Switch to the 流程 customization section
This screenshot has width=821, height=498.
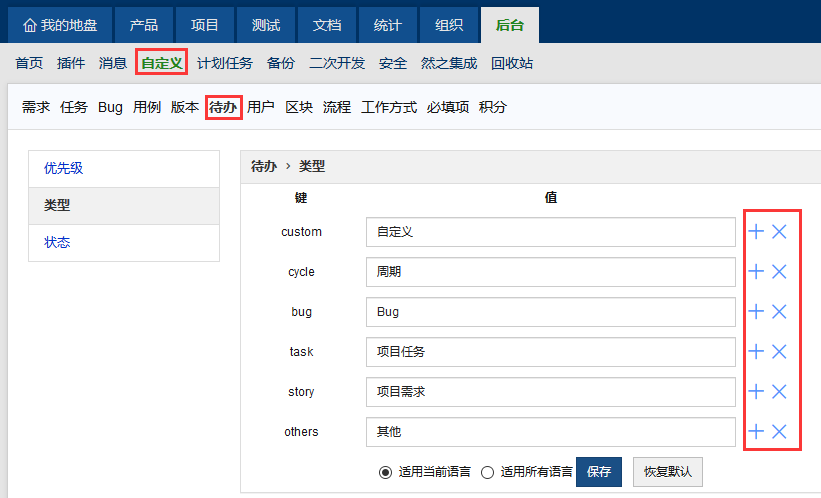click(x=337, y=107)
